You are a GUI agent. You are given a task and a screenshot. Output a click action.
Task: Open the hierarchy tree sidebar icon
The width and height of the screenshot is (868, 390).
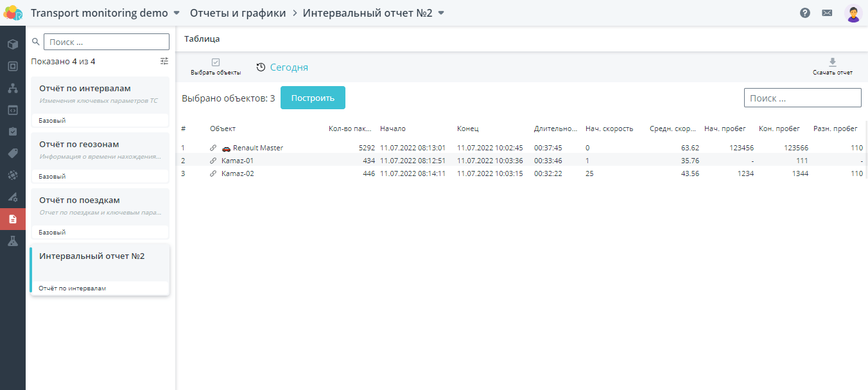(x=12, y=88)
